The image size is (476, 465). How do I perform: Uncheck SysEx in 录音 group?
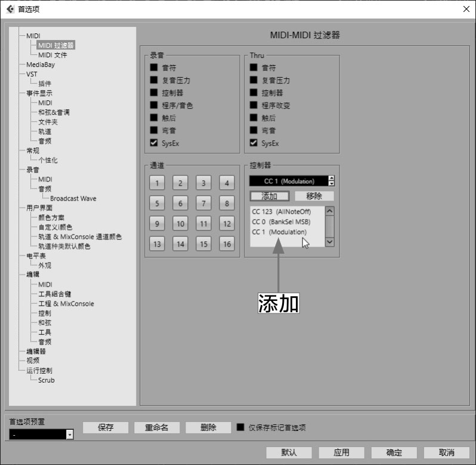click(154, 143)
